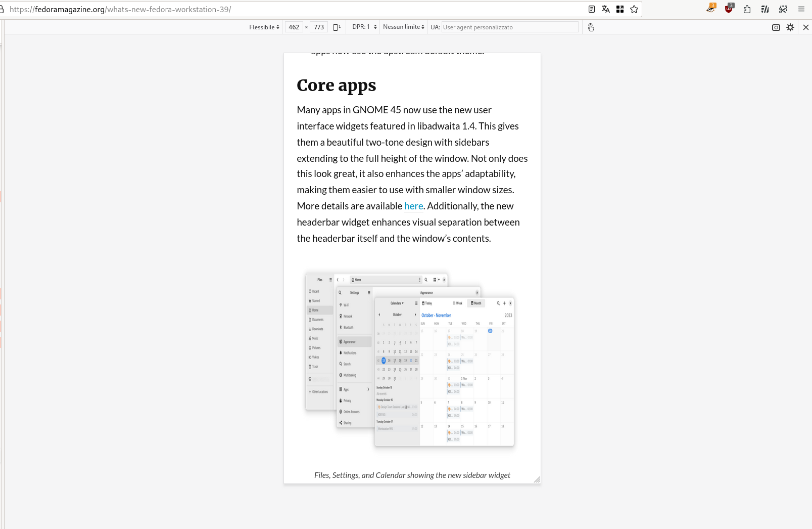
Task: Open the Flessibile device selector dropdown
Action: tap(264, 27)
